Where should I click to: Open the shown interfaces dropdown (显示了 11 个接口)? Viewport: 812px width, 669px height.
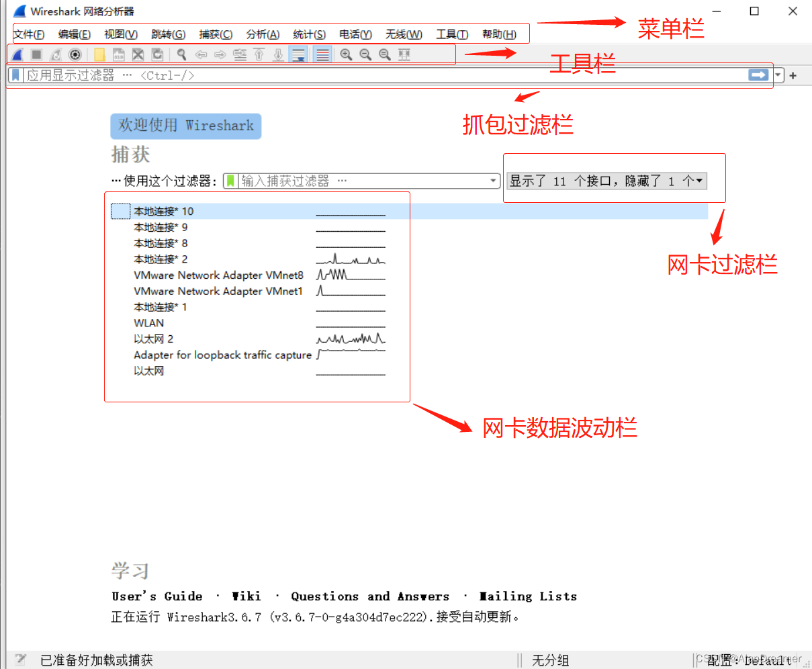pos(606,181)
